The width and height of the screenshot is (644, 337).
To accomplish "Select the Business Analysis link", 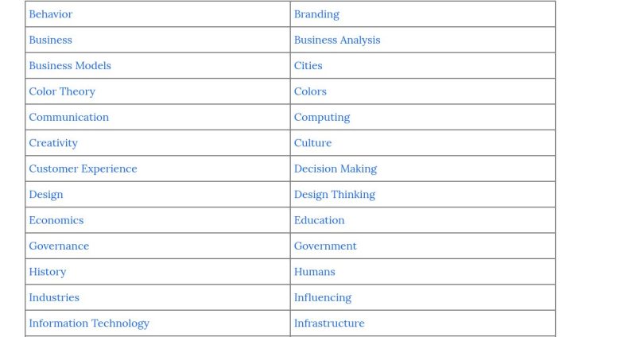I will pos(337,40).
